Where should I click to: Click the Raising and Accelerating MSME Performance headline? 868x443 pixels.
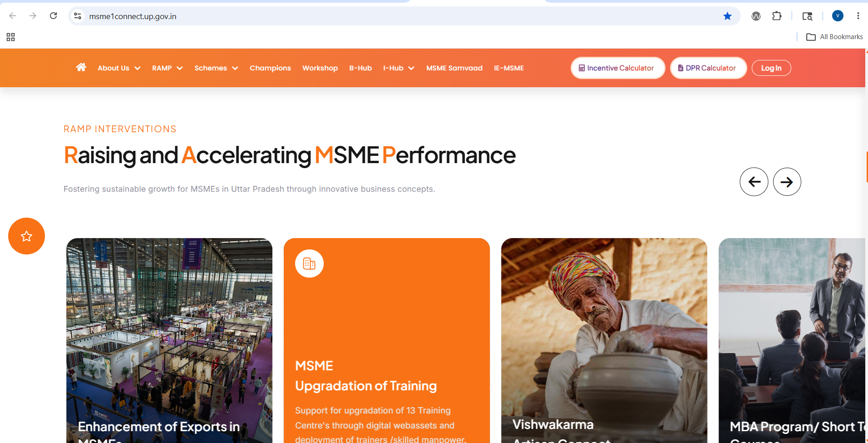(290, 155)
